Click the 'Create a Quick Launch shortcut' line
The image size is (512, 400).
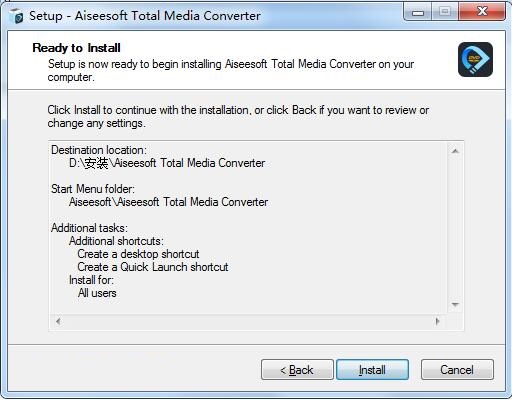(x=153, y=267)
